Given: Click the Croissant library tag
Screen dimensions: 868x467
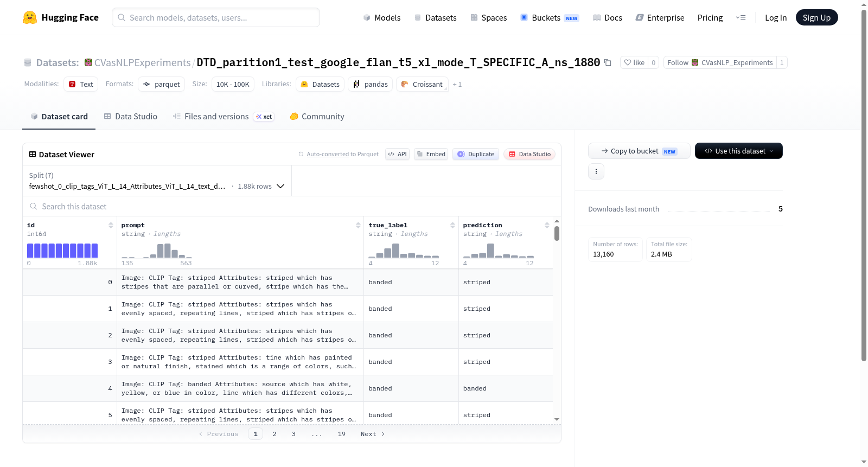Looking at the screenshot, I should (x=422, y=84).
